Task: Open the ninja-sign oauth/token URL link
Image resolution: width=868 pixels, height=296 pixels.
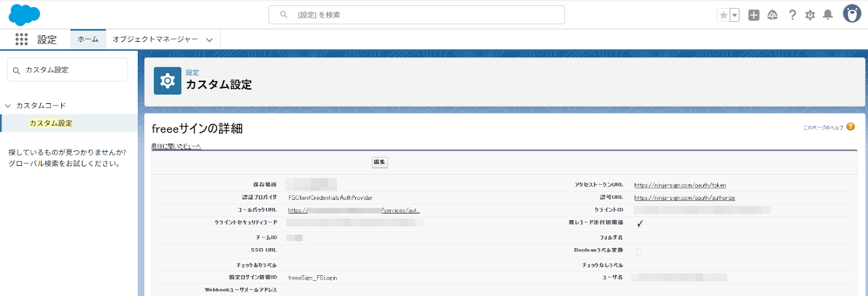Action: (680, 185)
